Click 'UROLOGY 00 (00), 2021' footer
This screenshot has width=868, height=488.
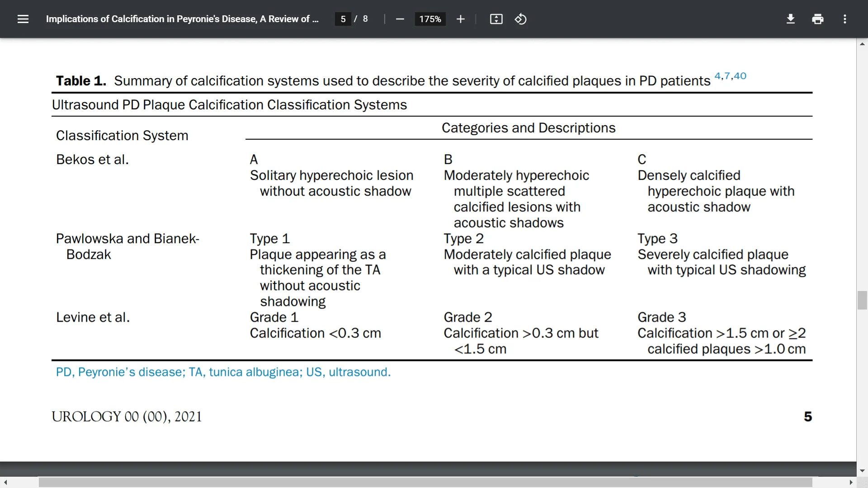click(127, 417)
